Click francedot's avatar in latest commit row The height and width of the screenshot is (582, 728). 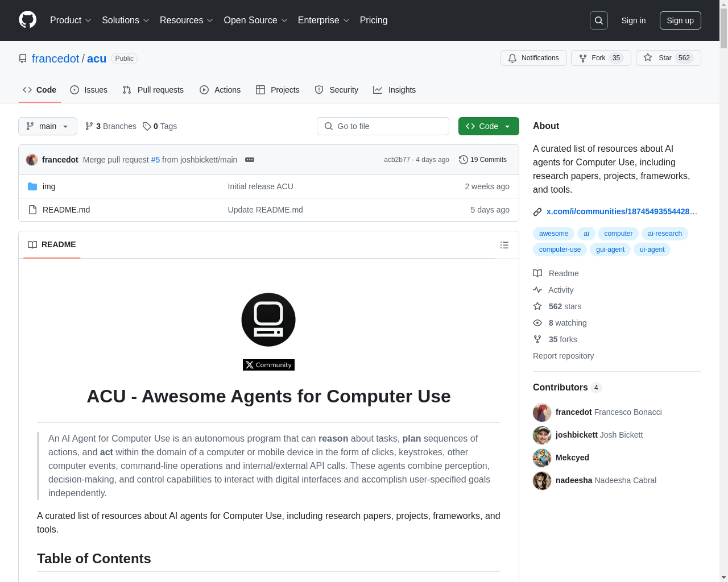32,160
